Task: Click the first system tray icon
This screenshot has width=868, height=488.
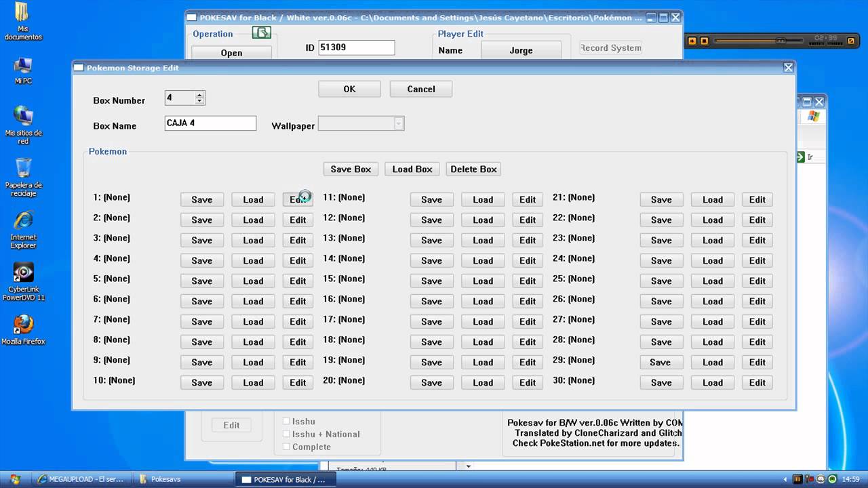Action: pyautogui.click(x=797, y=479)
